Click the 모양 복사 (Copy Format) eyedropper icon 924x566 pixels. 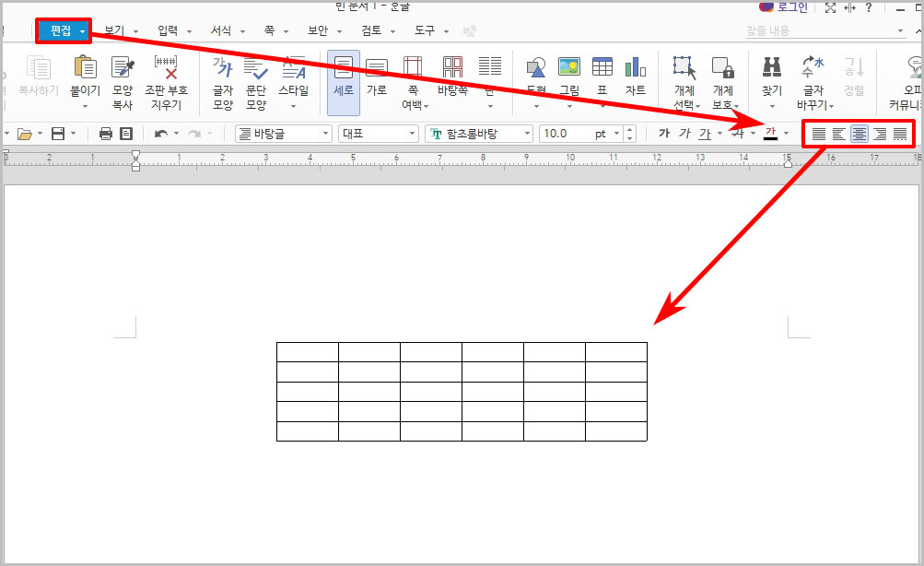coord(123,67)
